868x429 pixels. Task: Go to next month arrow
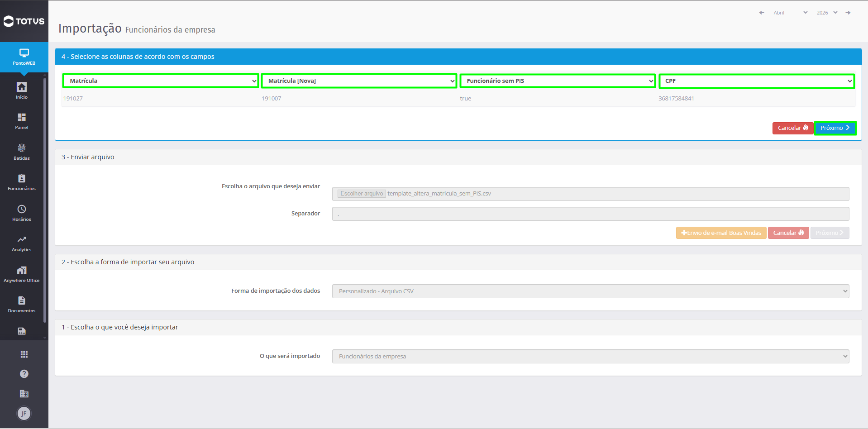[848, 13]
